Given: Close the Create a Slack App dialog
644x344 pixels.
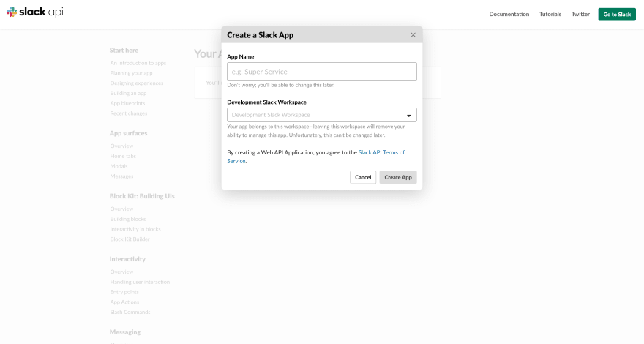Looking at the screenshot, I should click(413, 35).
